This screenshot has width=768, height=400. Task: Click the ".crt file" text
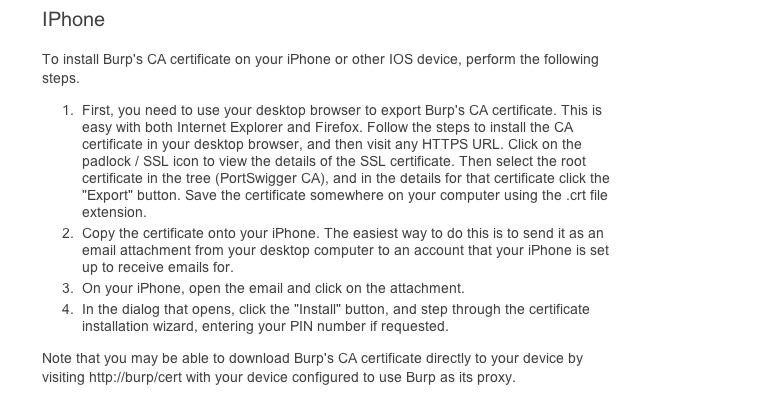pos(587,195)
